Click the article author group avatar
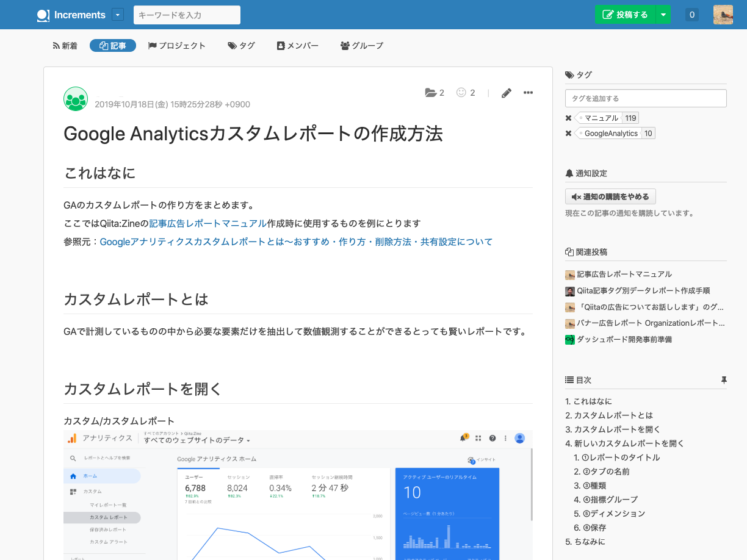The width and height of the screenshot is (747, 560). [x=76, y=99]
